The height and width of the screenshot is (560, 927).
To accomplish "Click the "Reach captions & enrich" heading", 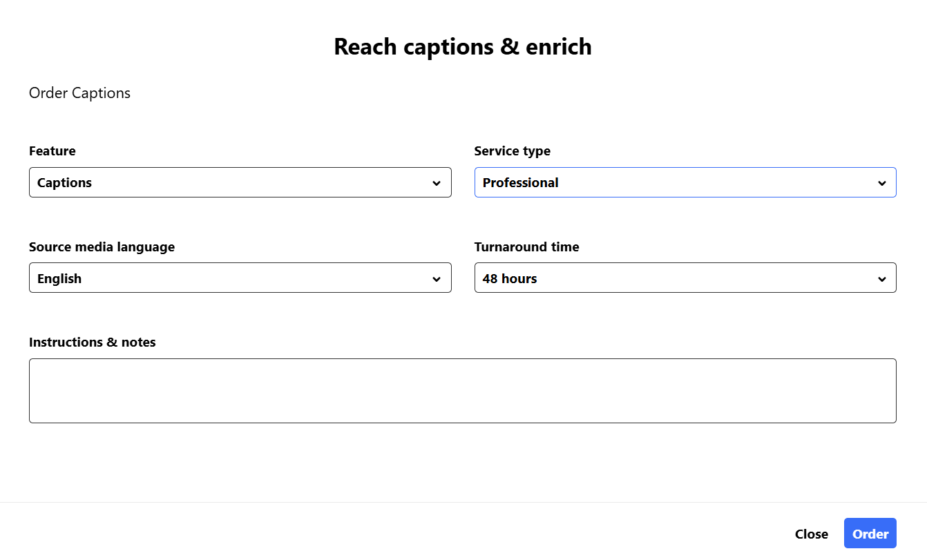I will [x=463, y=47].
